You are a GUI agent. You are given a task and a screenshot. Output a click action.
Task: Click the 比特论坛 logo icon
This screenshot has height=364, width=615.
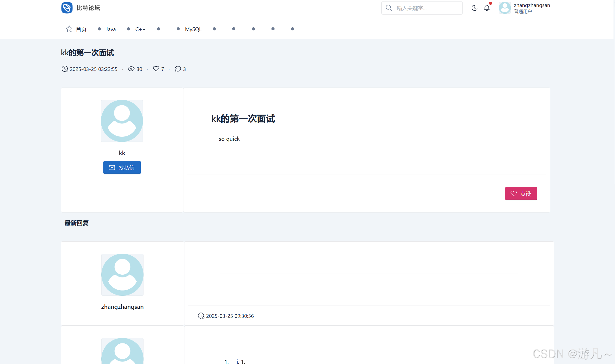67,8
